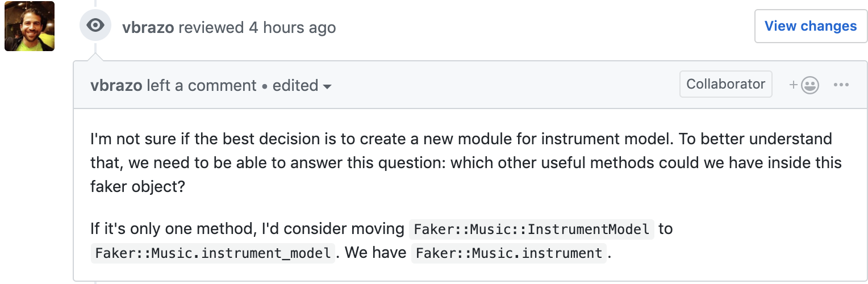Click the eye review status icon
Viewport: 868px width, 284px height.
95,26
